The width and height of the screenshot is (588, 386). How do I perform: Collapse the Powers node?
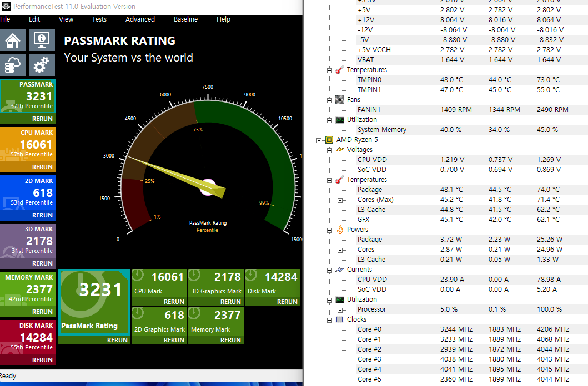click(329, 230)
